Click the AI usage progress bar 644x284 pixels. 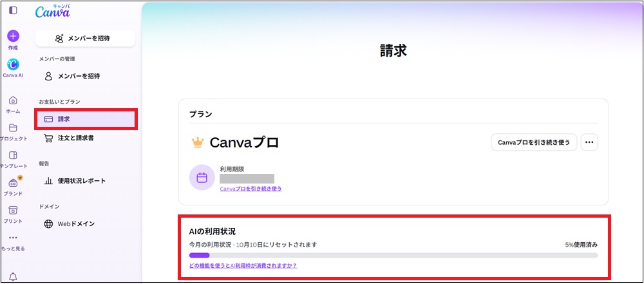pyautogui.click(x=393, y=255)
